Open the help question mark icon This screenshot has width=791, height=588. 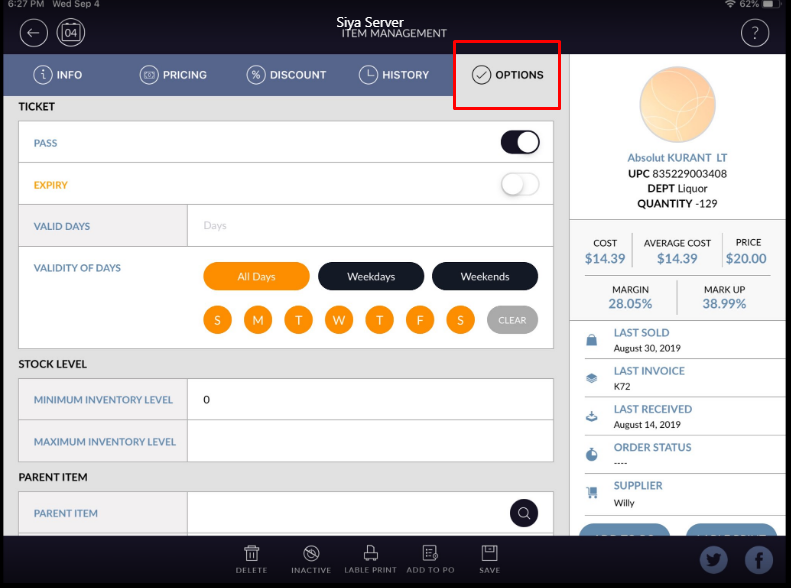(x=754, y=33)
